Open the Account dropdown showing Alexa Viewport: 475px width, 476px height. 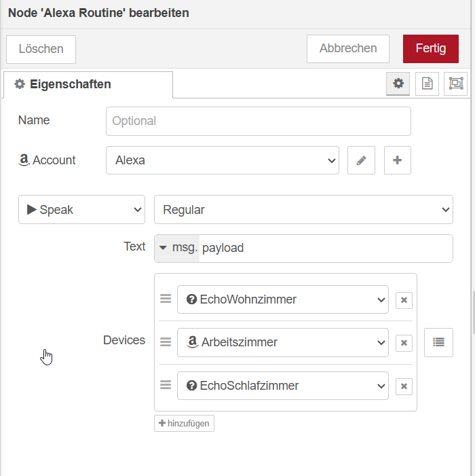pos(222,160)
